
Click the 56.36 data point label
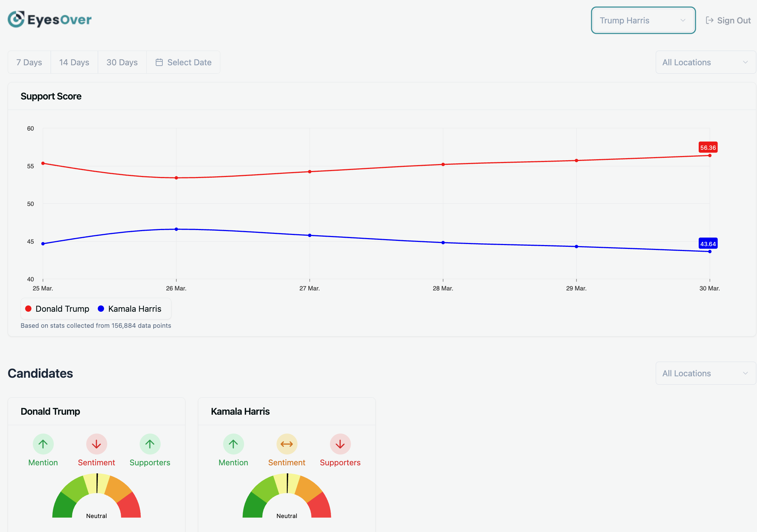point(708,148)
